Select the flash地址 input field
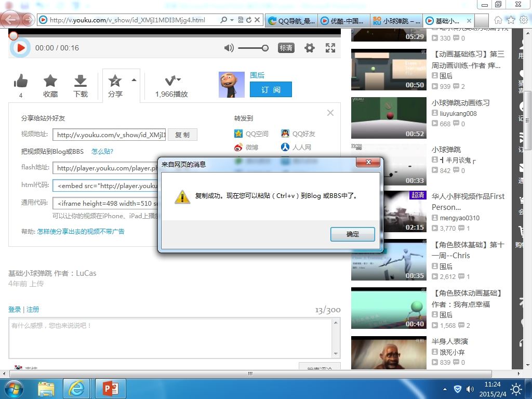The image size is (532, 399). (x=106, y=168)
